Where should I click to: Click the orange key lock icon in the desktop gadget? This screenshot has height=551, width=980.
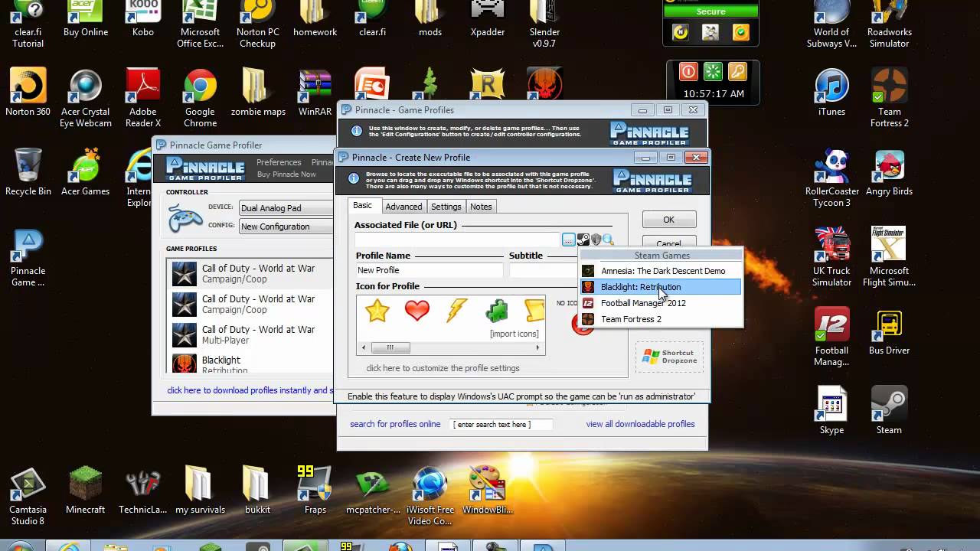tap(737, 72)
